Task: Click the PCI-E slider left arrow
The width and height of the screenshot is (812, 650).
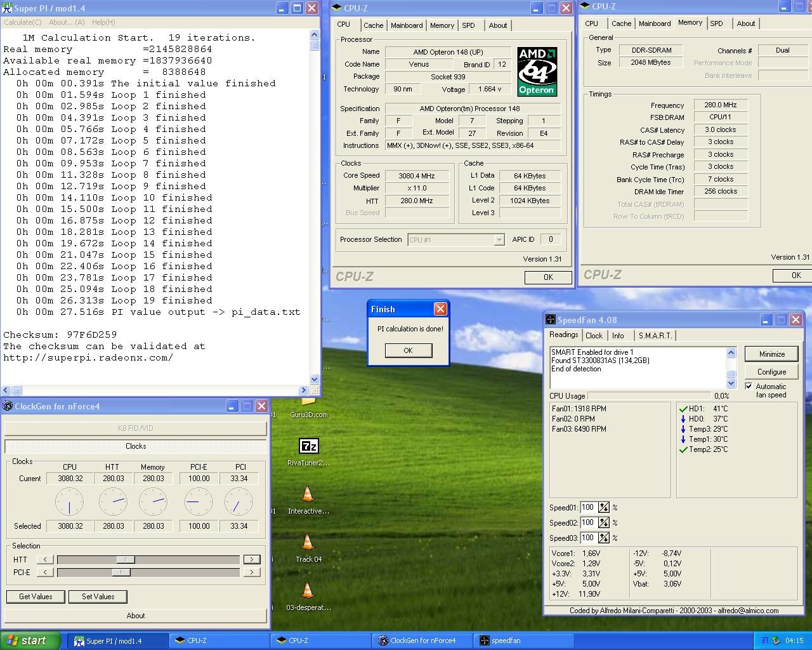Action: point(45,572)
